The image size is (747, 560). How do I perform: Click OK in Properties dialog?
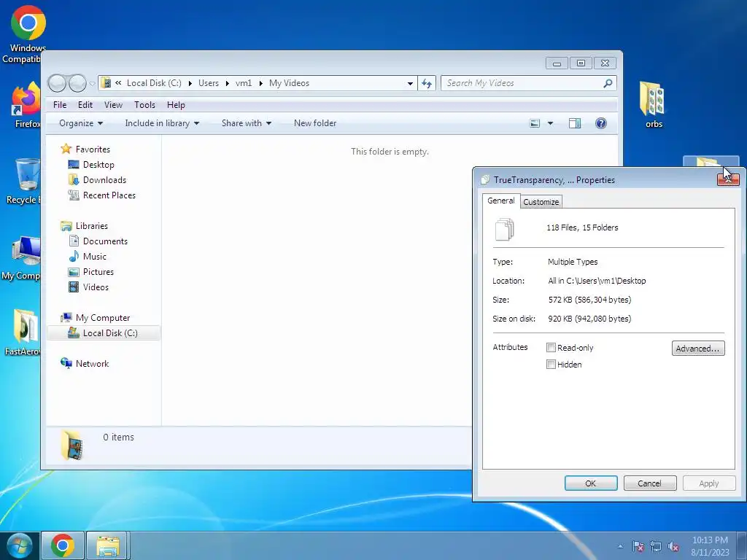click(x=591, y=483)
